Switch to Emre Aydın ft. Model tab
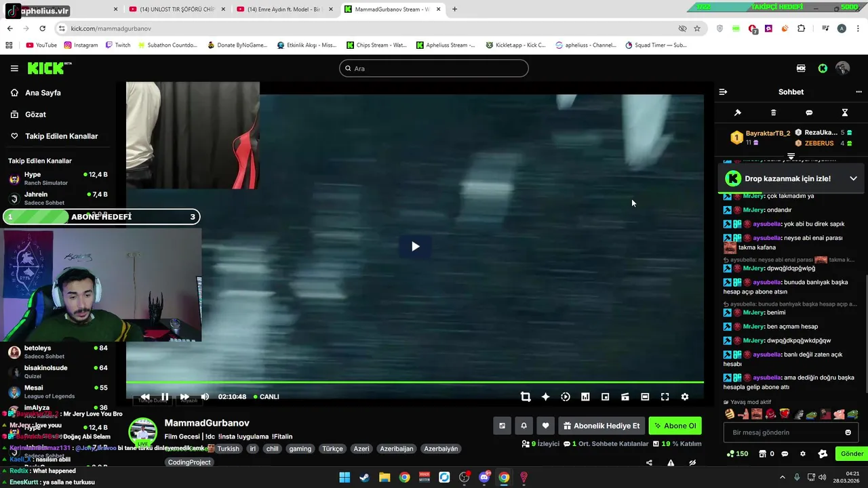This screenshot has width=868, height=488. [x=285, y=9]
